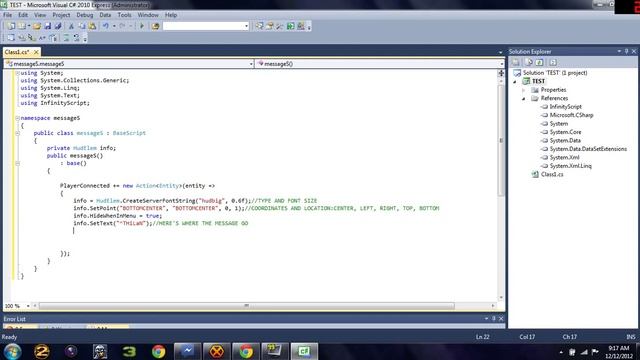Open the active files list arrow beside tabs

point(500,52)
